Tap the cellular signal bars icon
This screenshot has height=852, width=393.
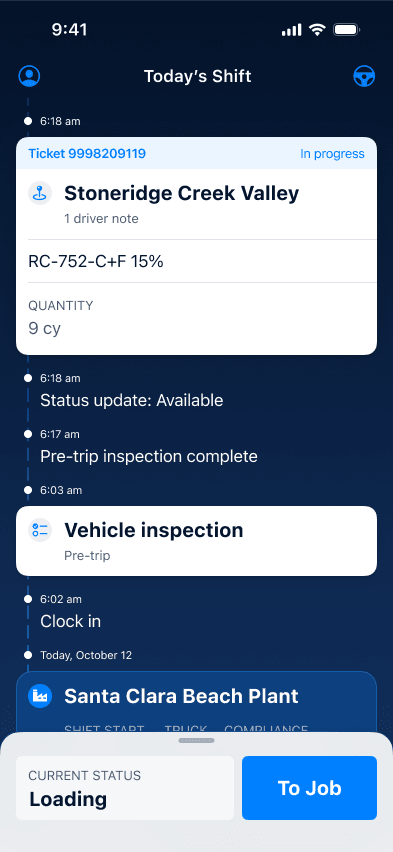tap(291, 30)
